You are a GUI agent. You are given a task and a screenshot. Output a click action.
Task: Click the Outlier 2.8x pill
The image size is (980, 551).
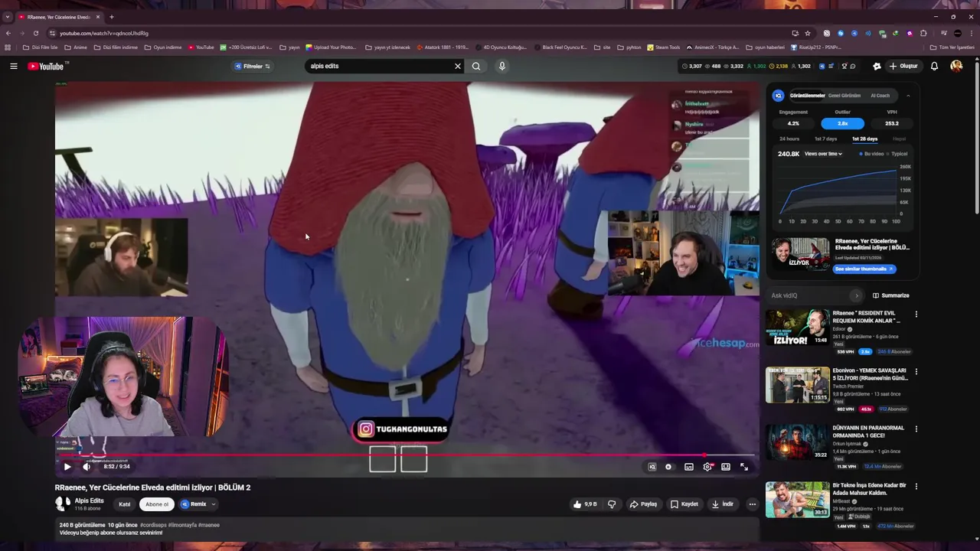coord(842,123)
